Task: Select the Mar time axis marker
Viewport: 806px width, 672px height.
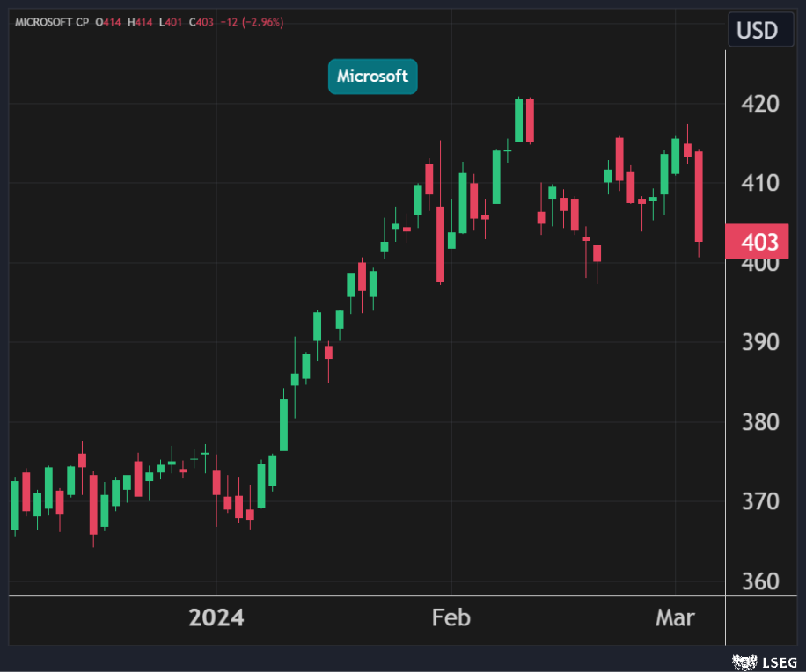Action: [675, 618]
